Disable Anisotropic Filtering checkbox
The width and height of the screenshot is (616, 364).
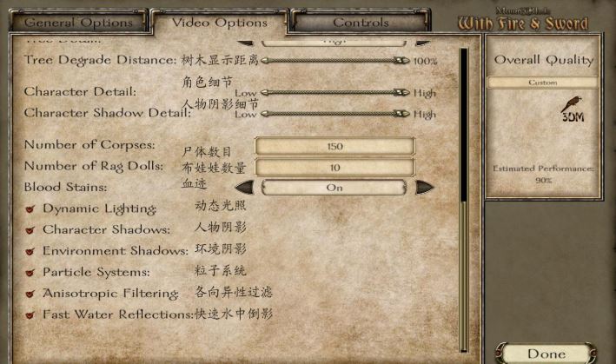[30, 294]
